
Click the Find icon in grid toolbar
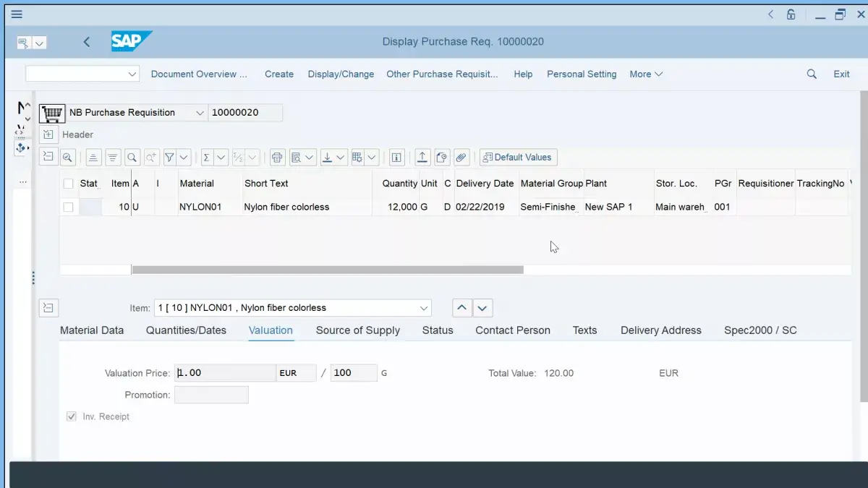[x=132, y=157]
